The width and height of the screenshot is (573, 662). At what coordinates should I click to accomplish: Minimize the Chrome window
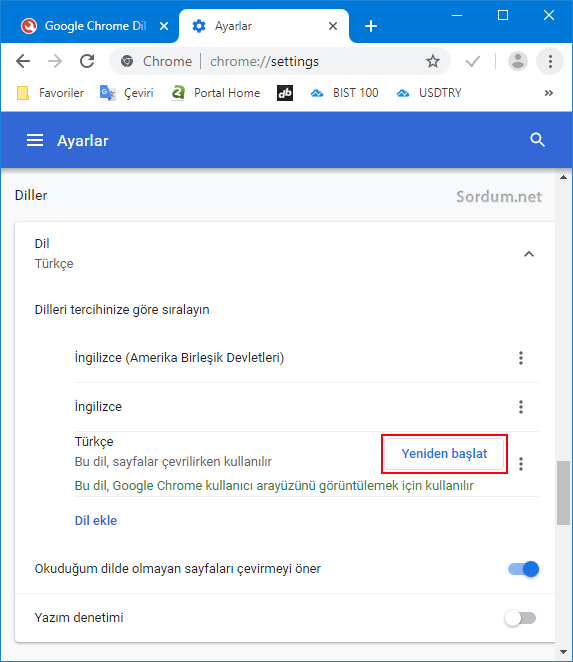click(457, 16)
